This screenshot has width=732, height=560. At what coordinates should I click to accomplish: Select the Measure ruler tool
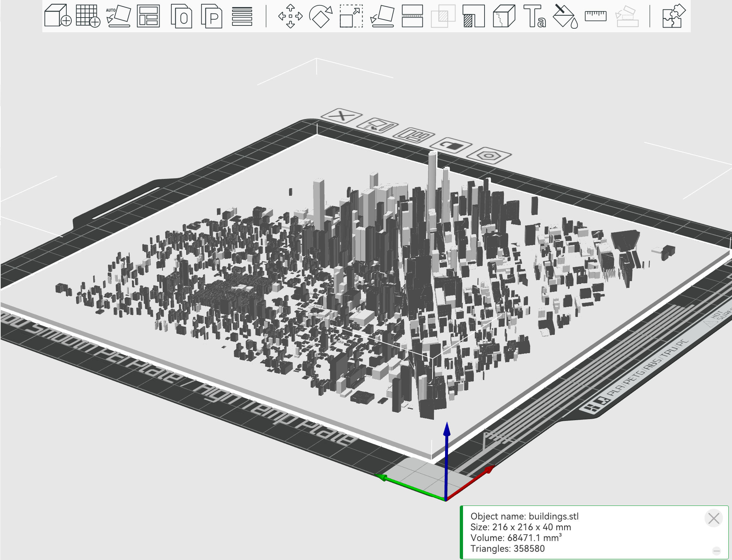(596, 16)
